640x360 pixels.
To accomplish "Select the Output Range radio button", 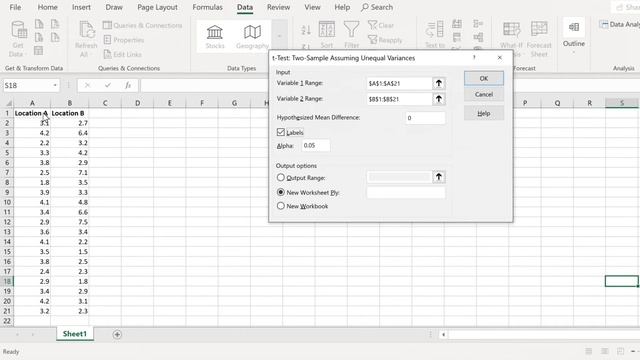I will (280, 178).
